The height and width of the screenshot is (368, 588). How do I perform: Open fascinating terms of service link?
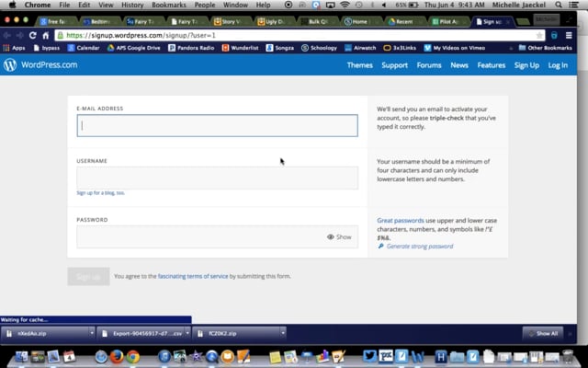pyautogui.click(x=193, y=276)
